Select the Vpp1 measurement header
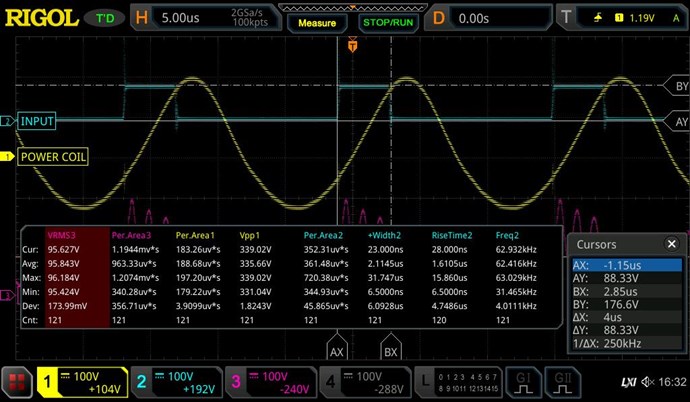 pyautogui.click(x=250, y=235)
